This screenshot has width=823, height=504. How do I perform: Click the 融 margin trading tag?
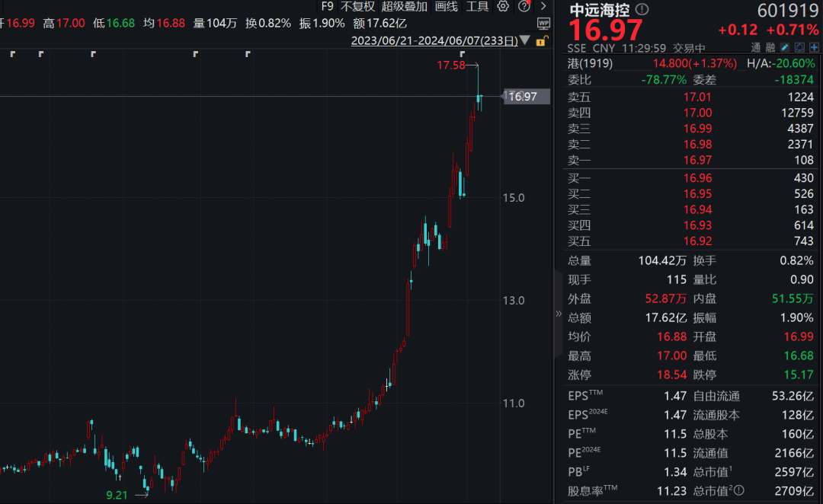(x=770, y=48)
